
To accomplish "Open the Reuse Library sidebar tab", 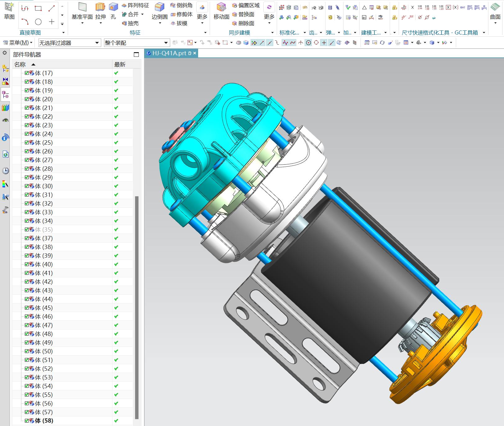I will [x=5, y=107].
